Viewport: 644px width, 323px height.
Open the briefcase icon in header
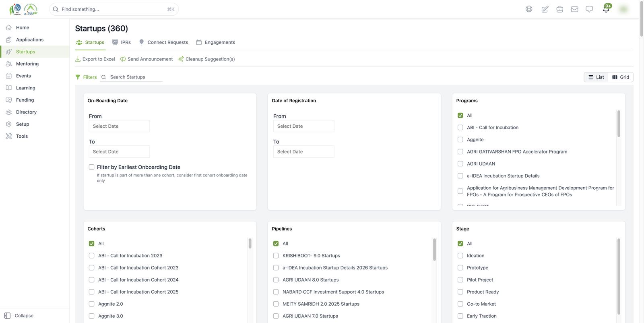pos(559,9)
